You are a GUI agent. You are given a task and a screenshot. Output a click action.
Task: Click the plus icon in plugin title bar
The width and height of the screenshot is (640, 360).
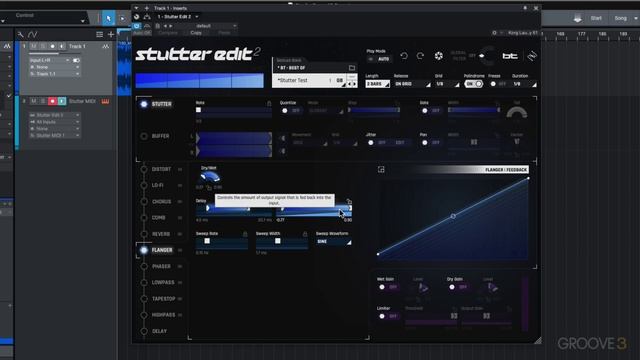[147, 8]
